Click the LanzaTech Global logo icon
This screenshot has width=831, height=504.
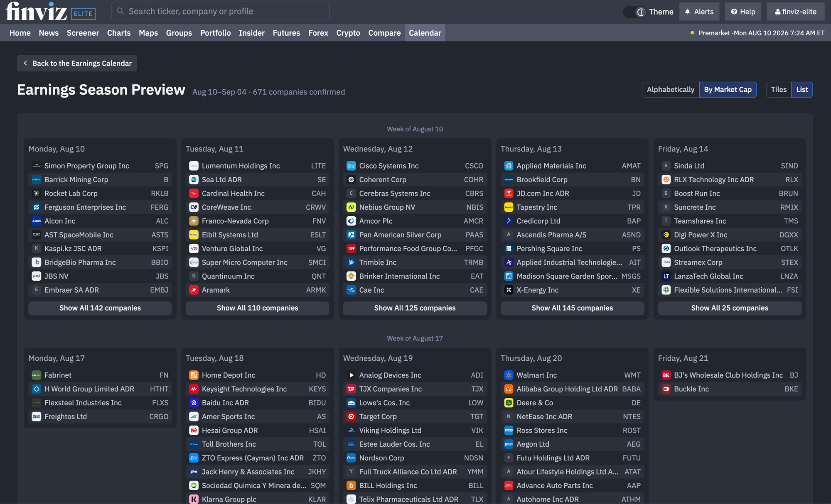point(666,276)
